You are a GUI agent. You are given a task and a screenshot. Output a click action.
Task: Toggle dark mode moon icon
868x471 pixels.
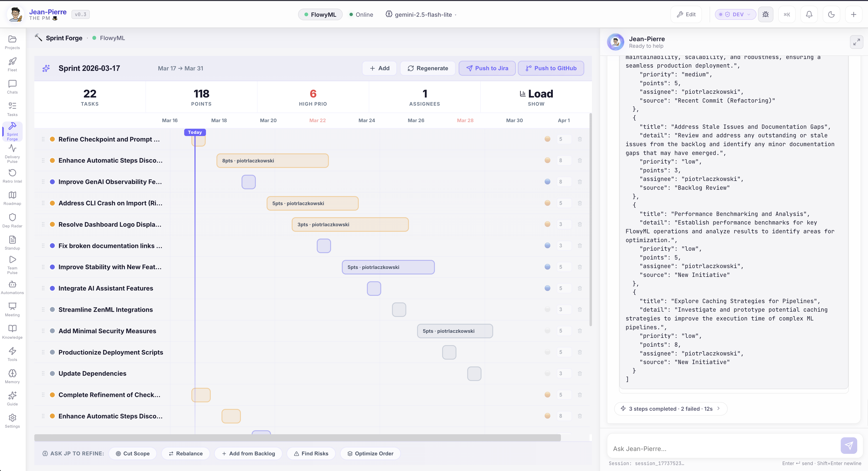831,15
